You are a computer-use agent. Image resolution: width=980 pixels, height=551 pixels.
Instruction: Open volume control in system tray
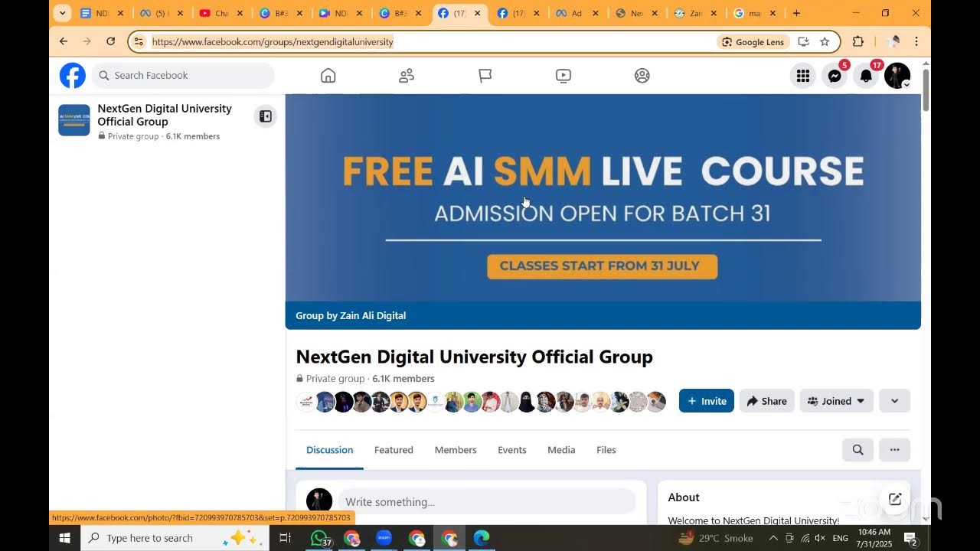[x=820, y=538]
